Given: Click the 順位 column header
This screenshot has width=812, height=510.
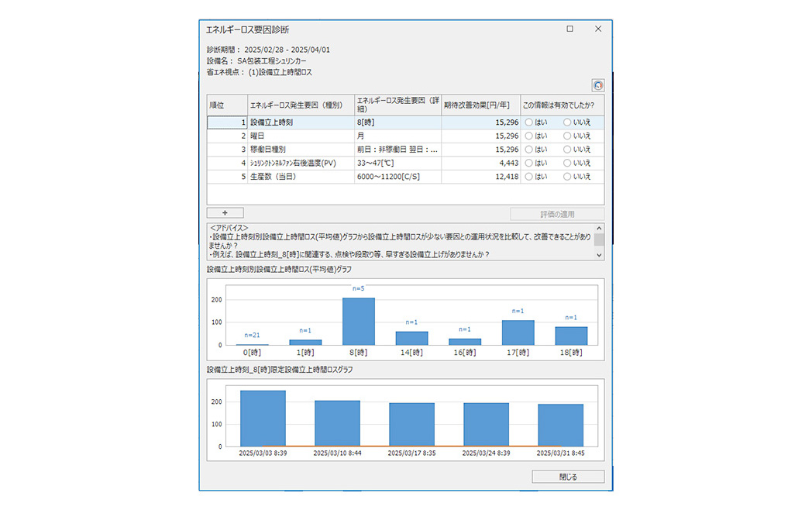Looking at the screenshot, I should (x=227, y=105).
